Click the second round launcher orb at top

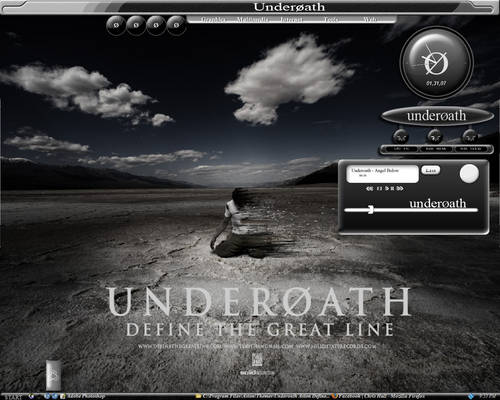[136, 25]
